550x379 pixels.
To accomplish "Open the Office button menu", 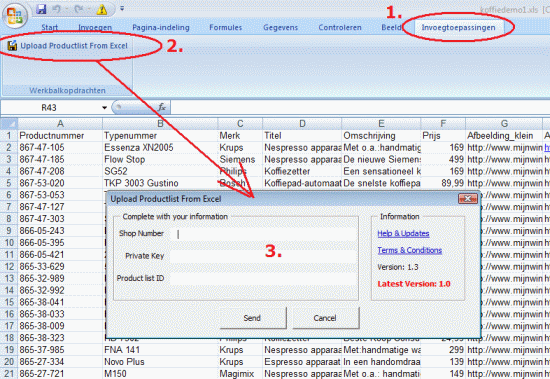I will click(x=15, y=15).
